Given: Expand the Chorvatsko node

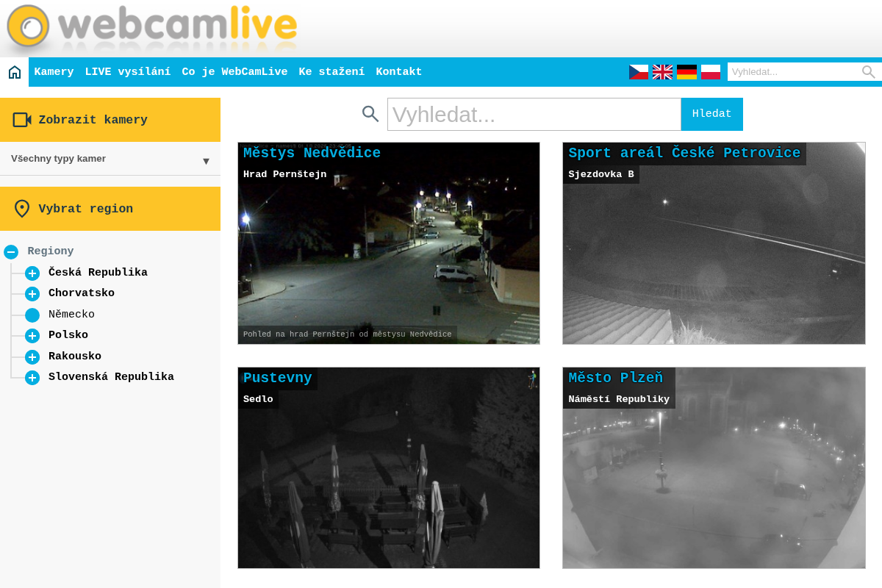Looking at the screenshot, I should (32, 294).
